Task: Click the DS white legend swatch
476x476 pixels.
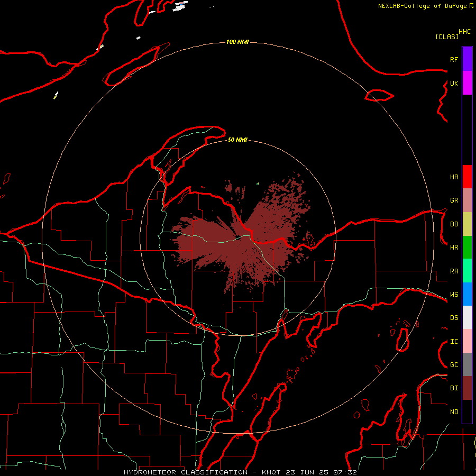Action: [467, 317]
